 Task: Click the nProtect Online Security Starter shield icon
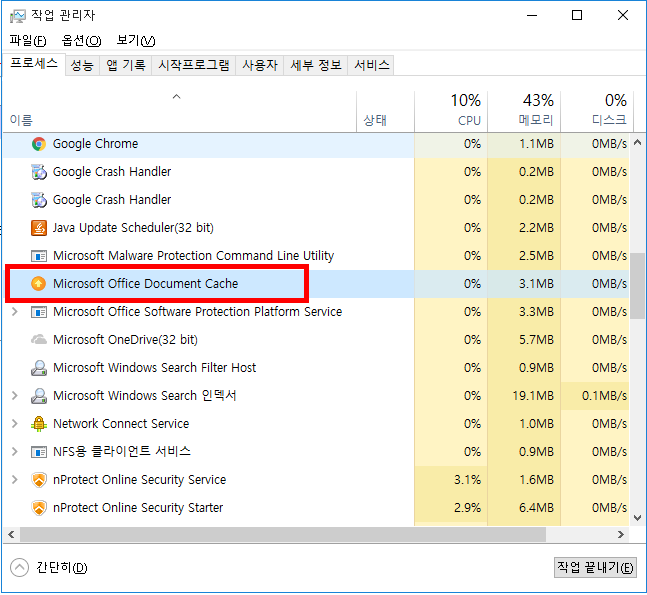(39, 508)
